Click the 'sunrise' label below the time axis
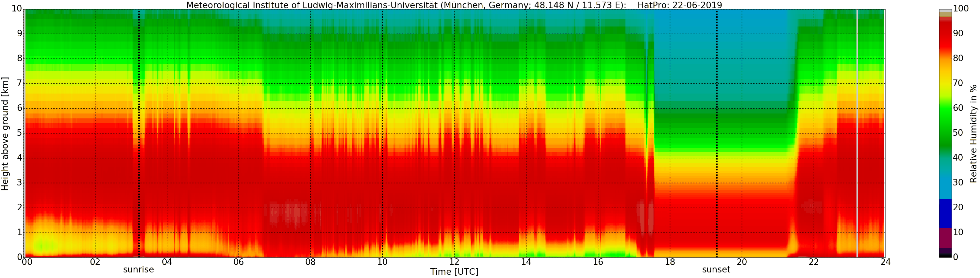Screen dimensions: 980x278 tap(139, 269)
